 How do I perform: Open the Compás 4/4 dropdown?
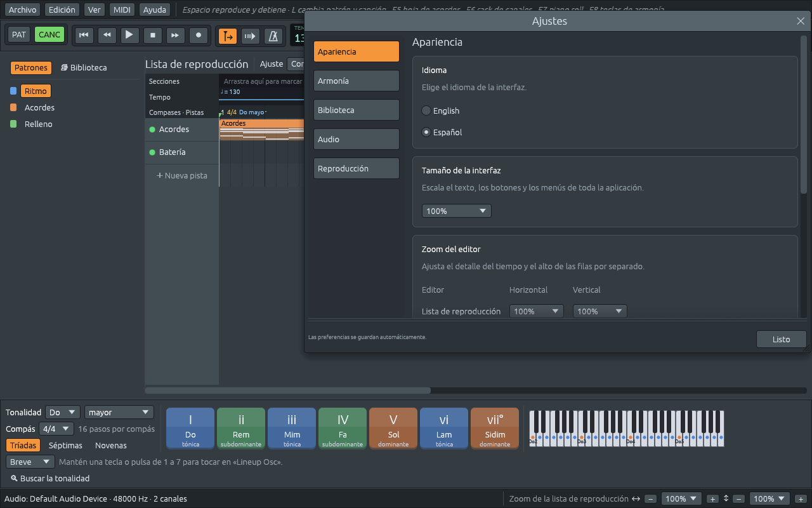tap(56, 429)
